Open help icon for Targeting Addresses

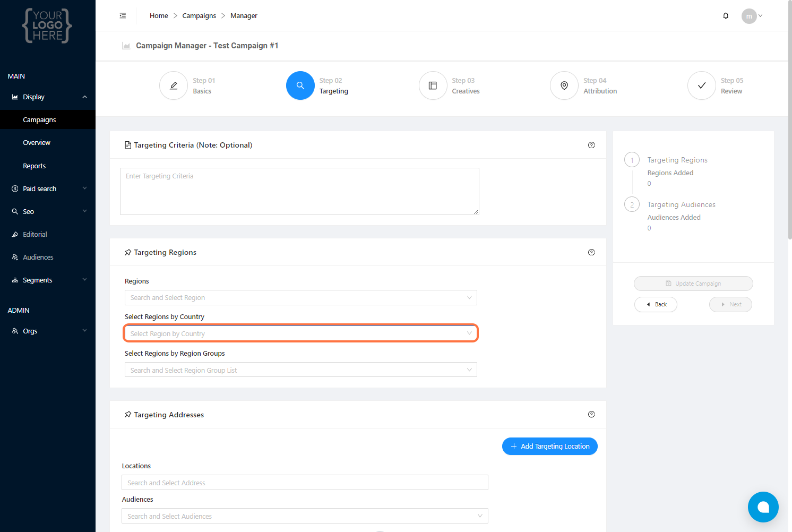pyautogui.click(x=591, y=415)
